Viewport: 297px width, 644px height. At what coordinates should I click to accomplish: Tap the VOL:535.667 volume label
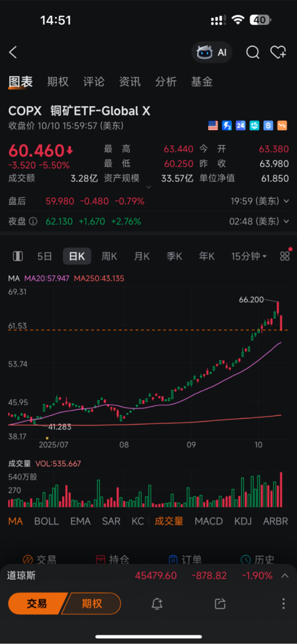(x=58, y=464)
